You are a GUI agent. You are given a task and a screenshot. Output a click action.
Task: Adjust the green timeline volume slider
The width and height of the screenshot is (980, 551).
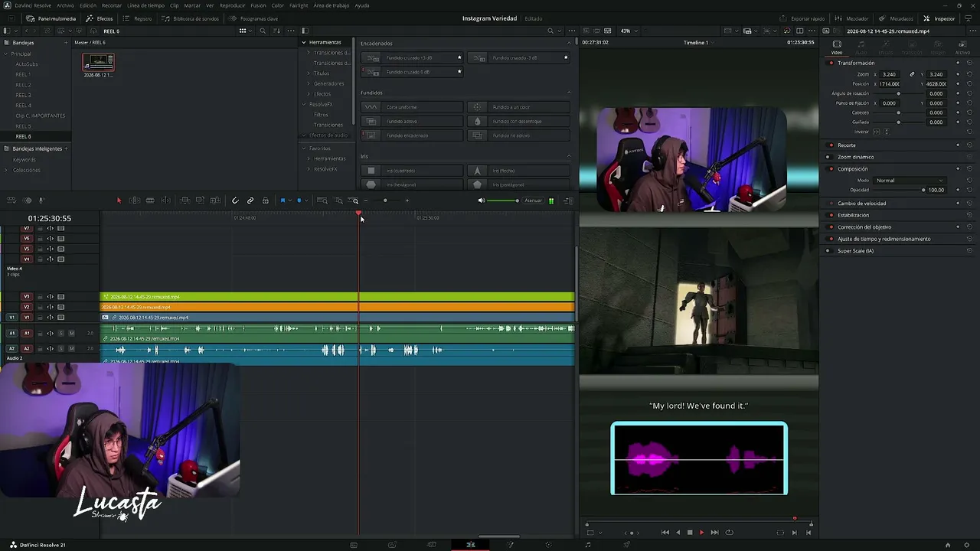[503, 201]
